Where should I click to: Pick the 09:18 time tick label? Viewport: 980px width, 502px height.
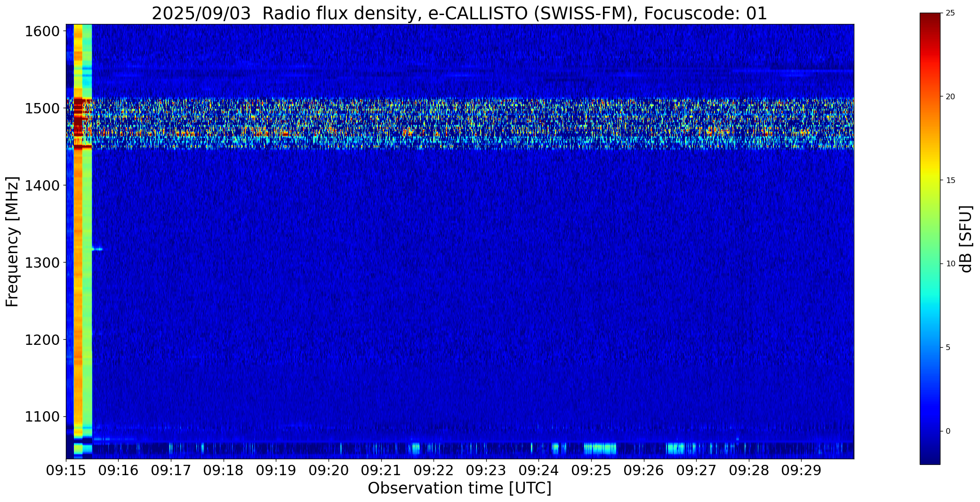(224, 470)
